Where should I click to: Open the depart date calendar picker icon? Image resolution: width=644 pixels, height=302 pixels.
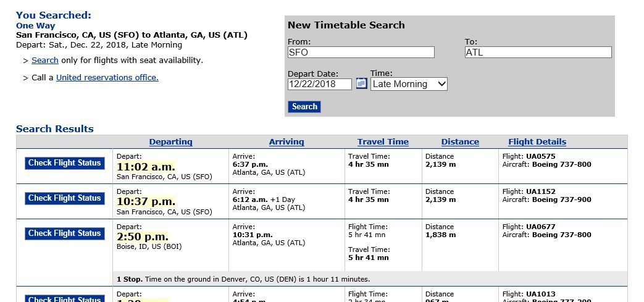(x=362, y=83)
